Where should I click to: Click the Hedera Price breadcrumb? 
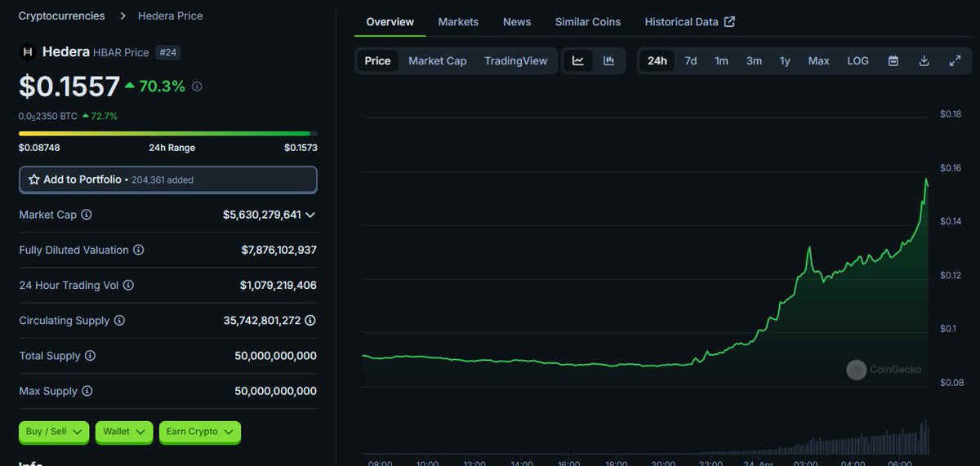click(171, 16)
